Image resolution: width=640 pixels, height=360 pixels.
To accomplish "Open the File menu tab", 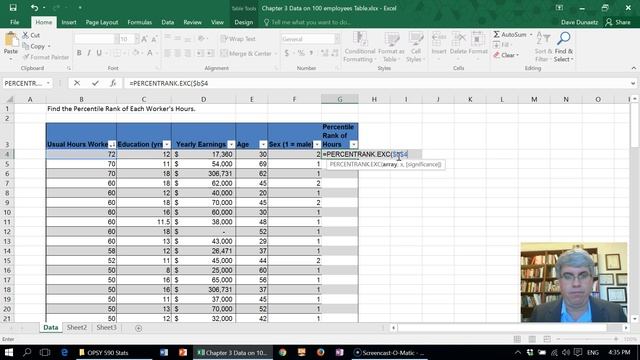I will coord(14,22).
